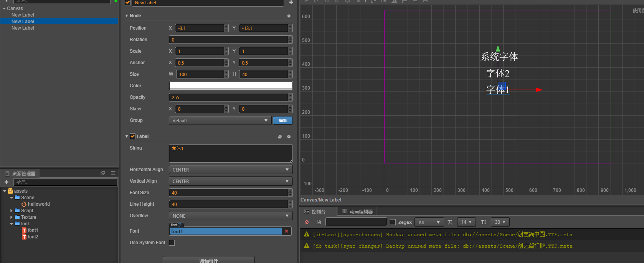Pop out the assets panel window
644x263 pixels.
(103, 173)
